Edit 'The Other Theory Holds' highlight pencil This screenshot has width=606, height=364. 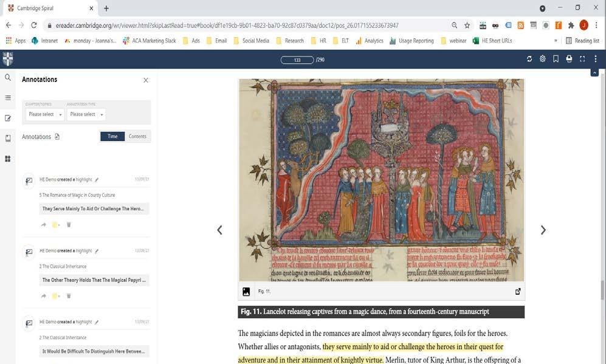[x=97, y=251]
